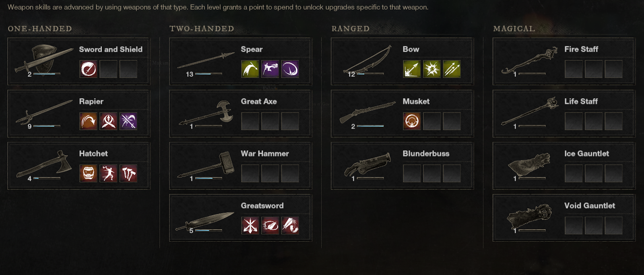Select the Hatchet's berserk mouth ability icon

(x=88, y=173)
